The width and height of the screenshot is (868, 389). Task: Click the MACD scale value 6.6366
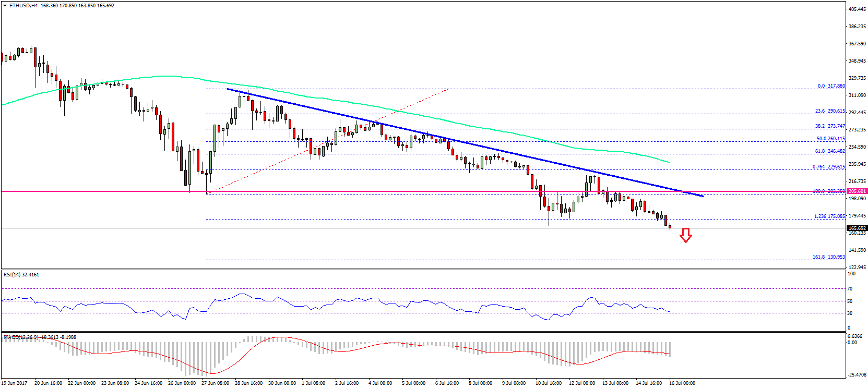tap(855, 336)
